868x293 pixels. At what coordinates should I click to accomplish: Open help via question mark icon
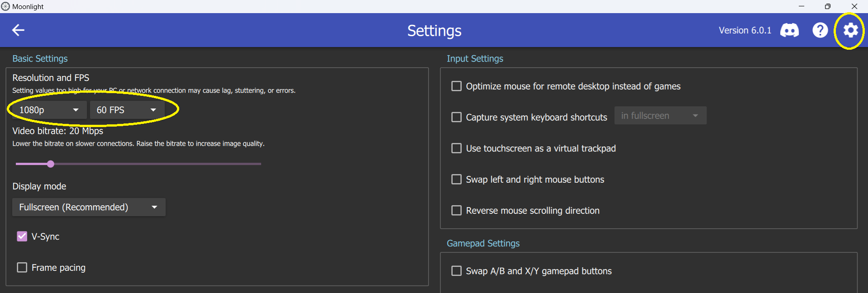pyautogui.click(x=820, y=30)
